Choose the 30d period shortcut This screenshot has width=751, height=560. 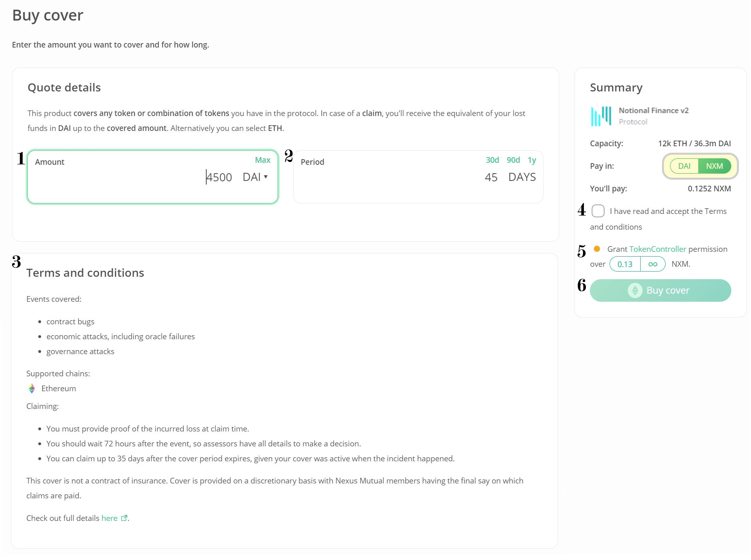point(492,160)
